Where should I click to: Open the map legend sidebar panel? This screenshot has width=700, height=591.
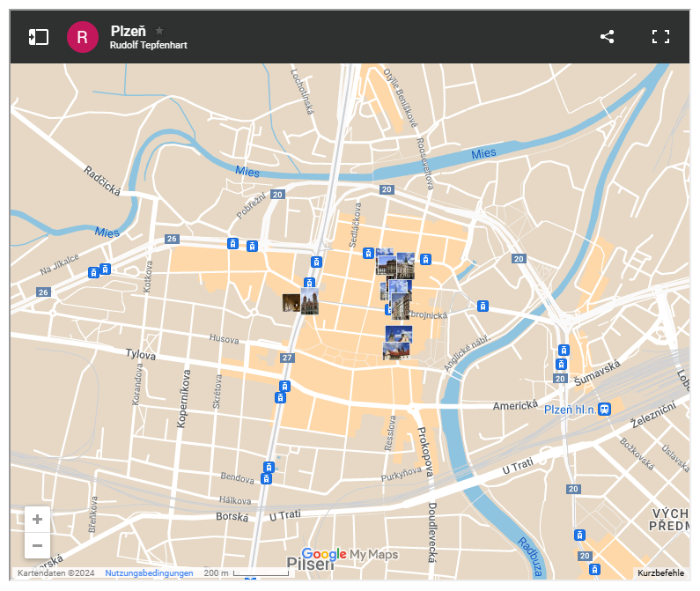pyautogui.click(x=39, y=37)
